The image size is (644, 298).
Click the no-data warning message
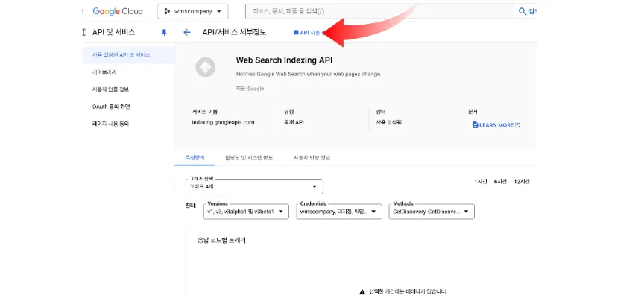(403, 291)
